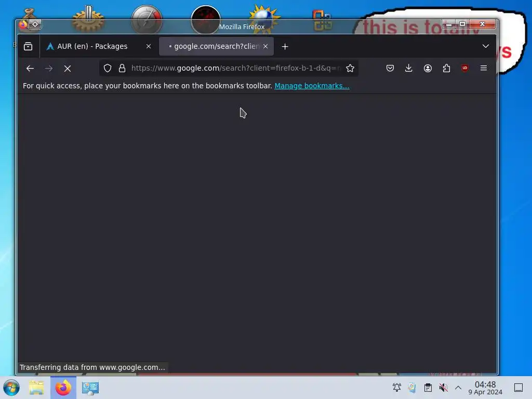Select the google.com/search tab
This screenshot has width=532, height=399.
point(216,46)
